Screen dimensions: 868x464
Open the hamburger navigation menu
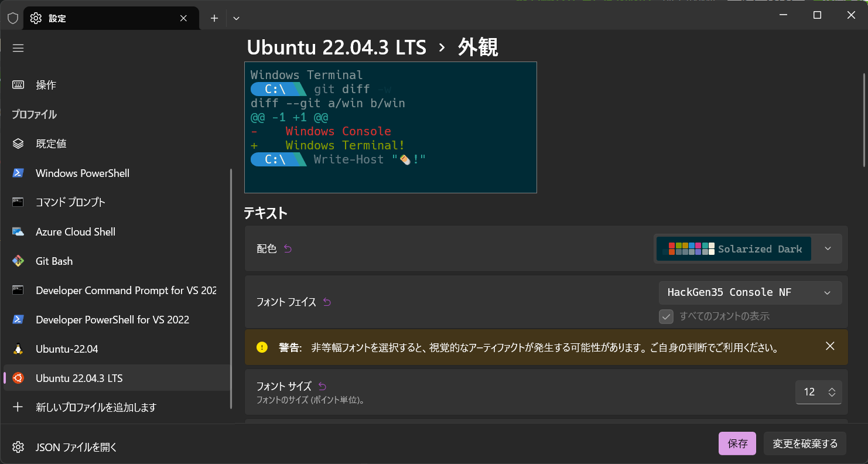point(18,48)
